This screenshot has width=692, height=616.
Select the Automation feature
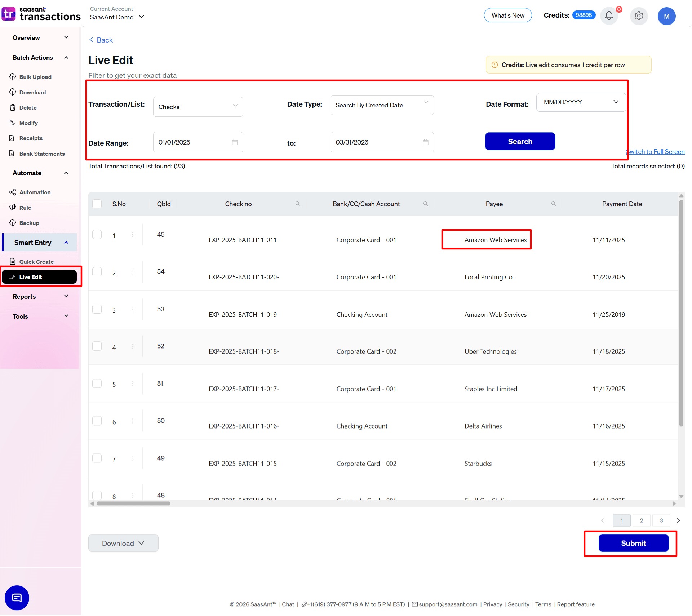tap(34, 192)
